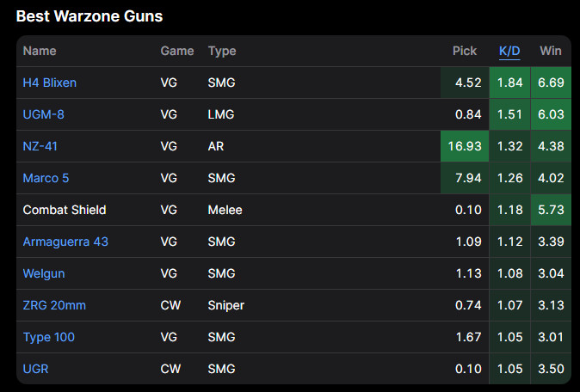Open the H4 Blixen weapon link
The image size is (580, 392).
click(x=49, y=83)
